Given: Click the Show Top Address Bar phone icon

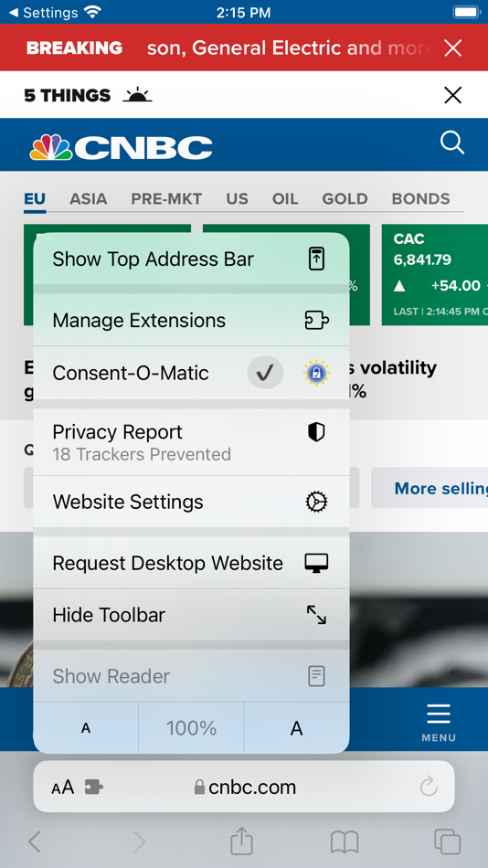Looking at the screenshot, I should click(x=316, y=259).
